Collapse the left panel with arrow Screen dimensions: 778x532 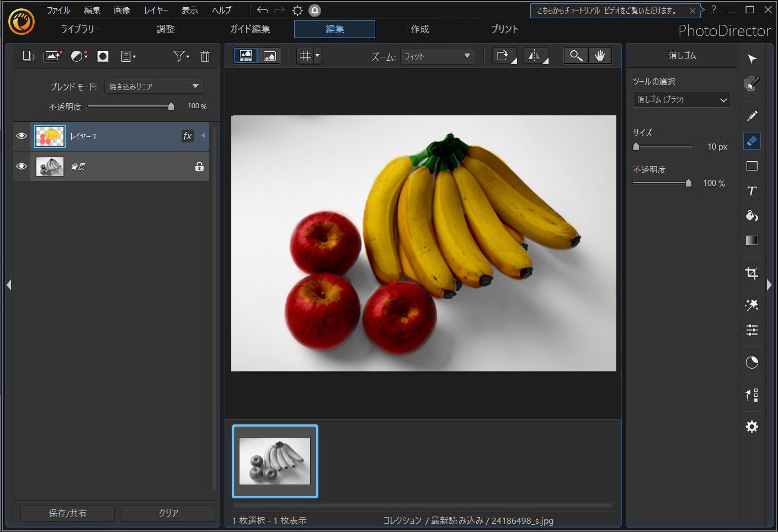coord(9,285)
